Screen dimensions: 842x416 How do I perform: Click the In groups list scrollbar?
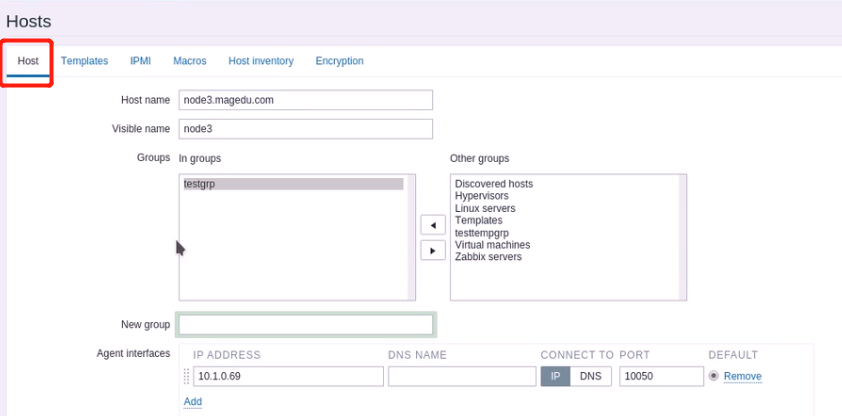(x=411, y=237)
